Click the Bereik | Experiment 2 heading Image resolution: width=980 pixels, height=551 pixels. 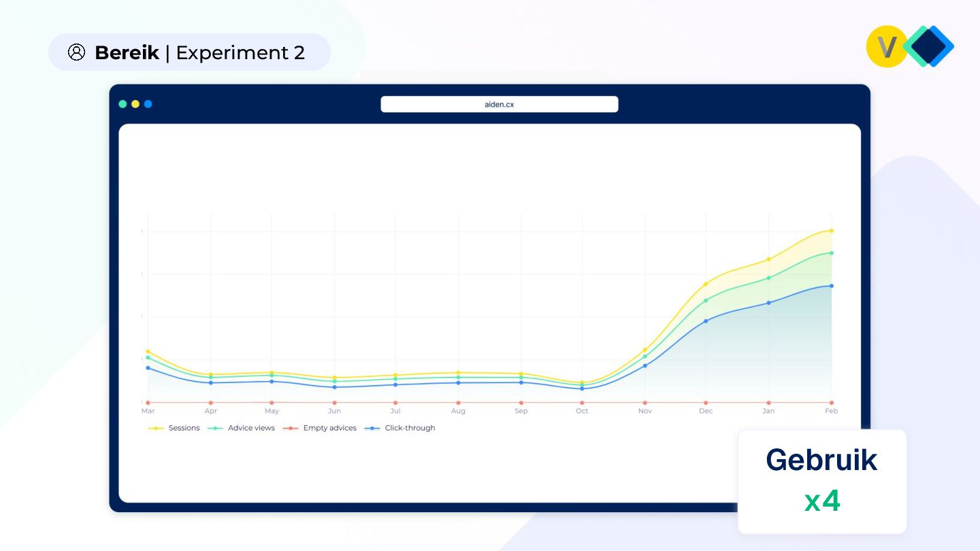click(x=199, y=52)
